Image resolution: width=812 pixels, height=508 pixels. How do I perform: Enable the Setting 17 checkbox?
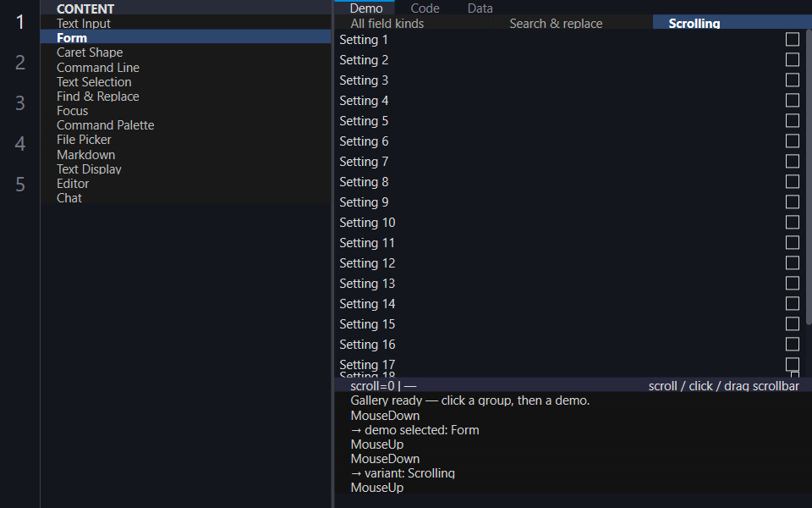coord(793,364)
